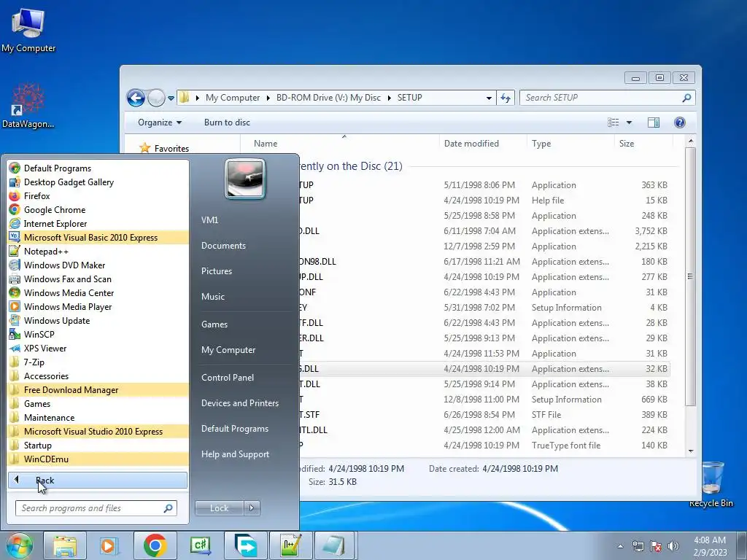Open Control Panel from the Start menu
This screenshot has width=747, height=560.
[228, 377]
